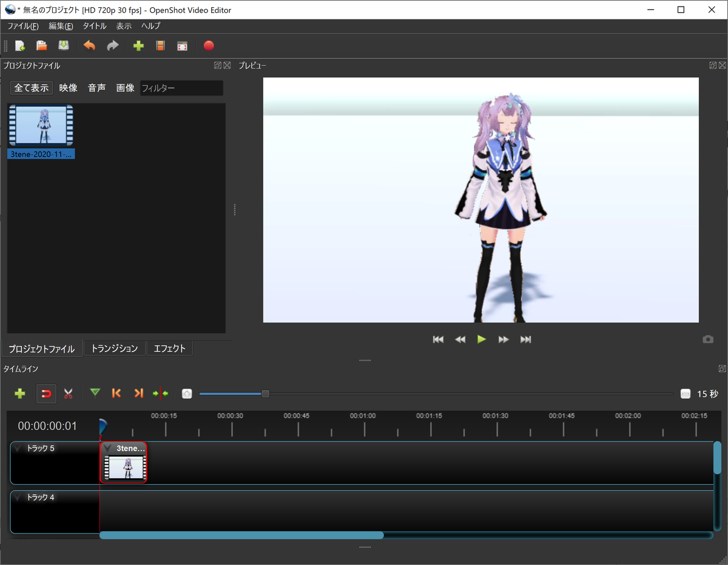The width and height of the screenshot is (728, 565).
Task: Jump to the previous marker
Action: (116, 393)
